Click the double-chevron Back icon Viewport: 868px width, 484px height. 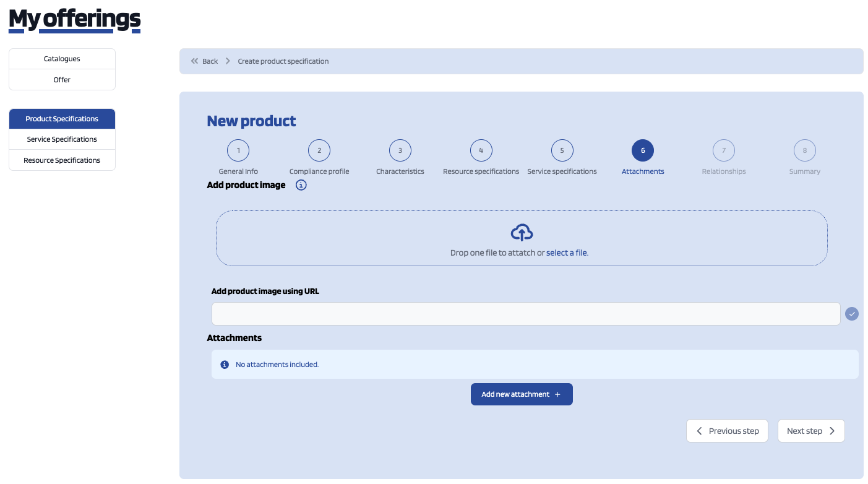click(x=195, y=61)
